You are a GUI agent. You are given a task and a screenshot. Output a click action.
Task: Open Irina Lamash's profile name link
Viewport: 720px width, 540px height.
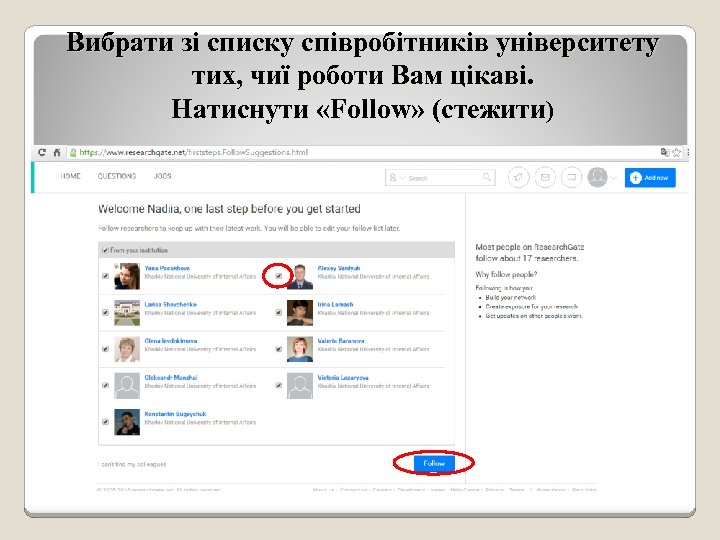point(335,304)
